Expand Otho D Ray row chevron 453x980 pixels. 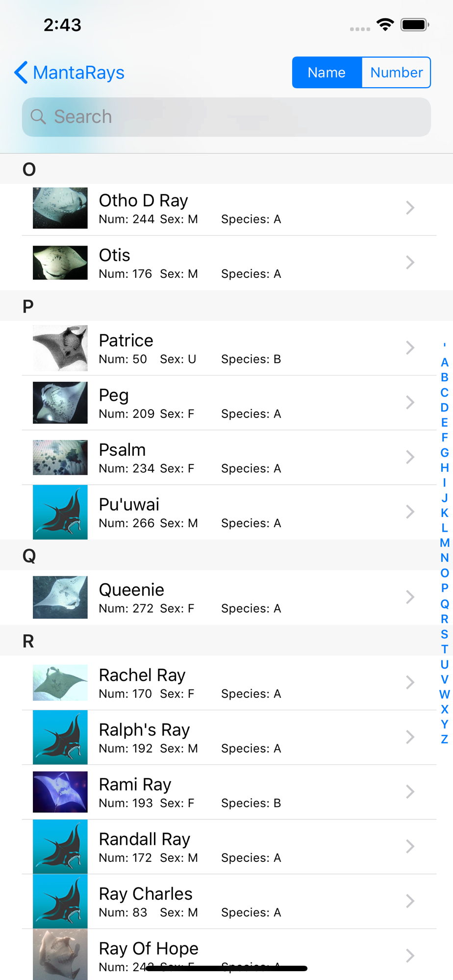pyautogui.click(x=410, y=208)
